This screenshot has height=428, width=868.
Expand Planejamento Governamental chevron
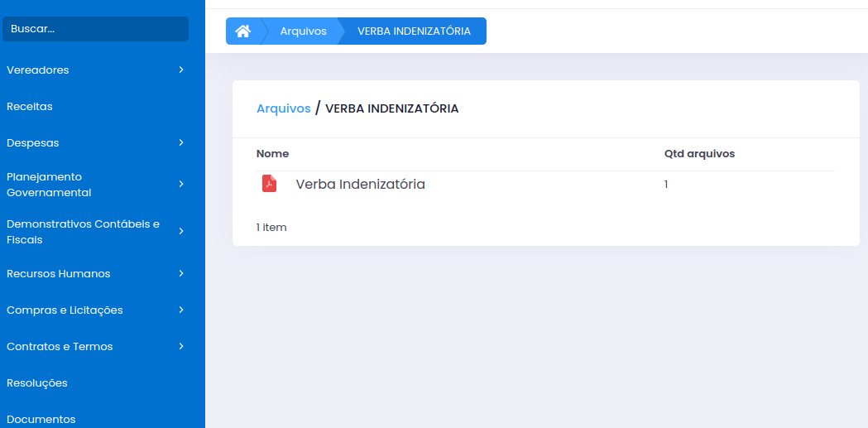pos(180,184)
